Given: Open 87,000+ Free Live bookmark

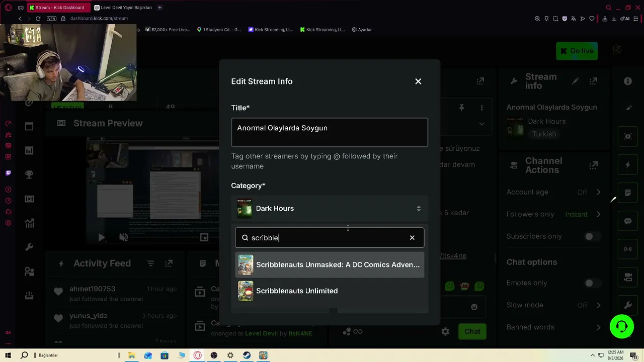Looking at the screenshot, I should 168,30.
